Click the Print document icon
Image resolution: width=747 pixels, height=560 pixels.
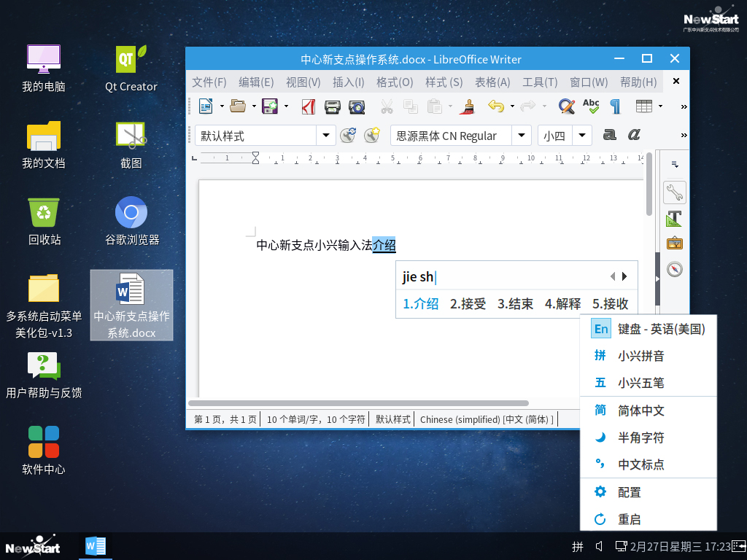[x=333, y=106]
